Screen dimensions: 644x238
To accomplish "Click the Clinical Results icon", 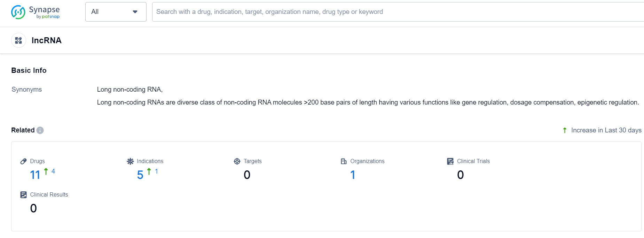I will pos(24,195).
